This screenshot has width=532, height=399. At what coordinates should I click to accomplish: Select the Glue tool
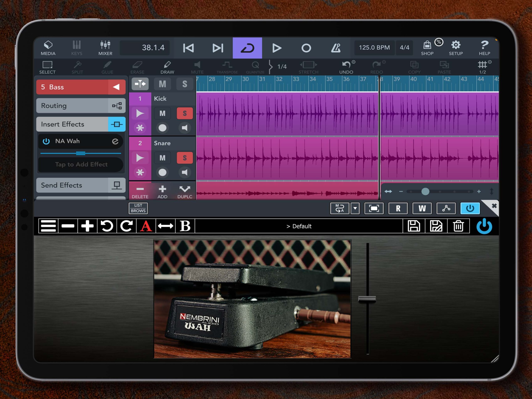[107, 67]
